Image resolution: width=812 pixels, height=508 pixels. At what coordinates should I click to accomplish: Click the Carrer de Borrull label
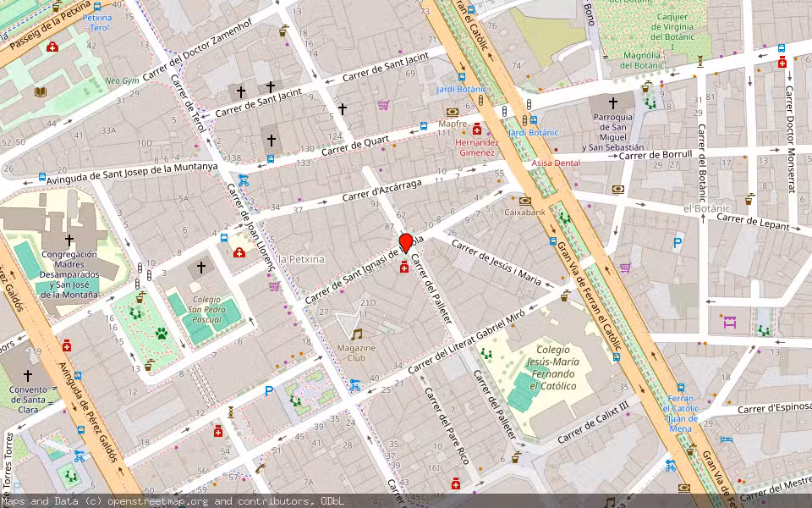[656, 154]
